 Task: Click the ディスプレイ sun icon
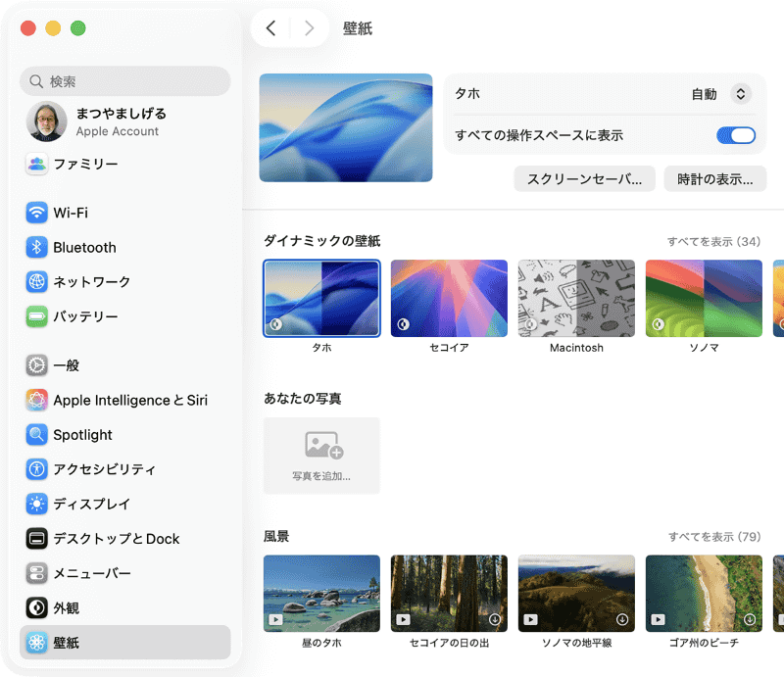(x=36, y=504)
